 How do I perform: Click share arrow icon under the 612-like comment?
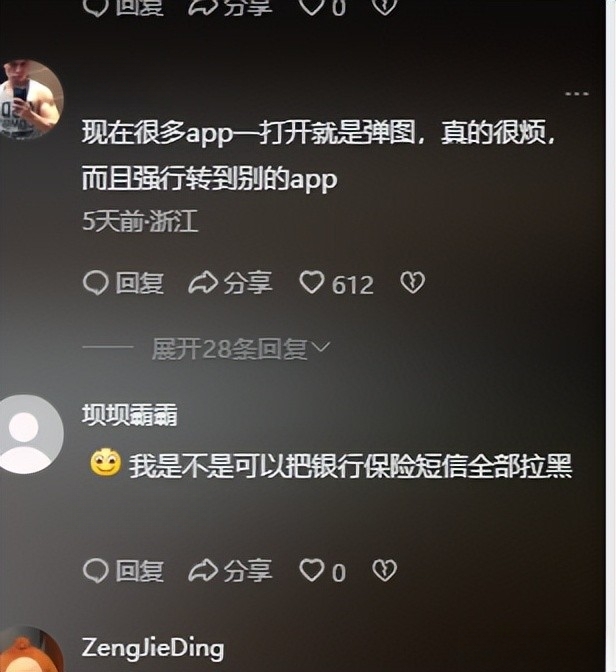(203, 283)
